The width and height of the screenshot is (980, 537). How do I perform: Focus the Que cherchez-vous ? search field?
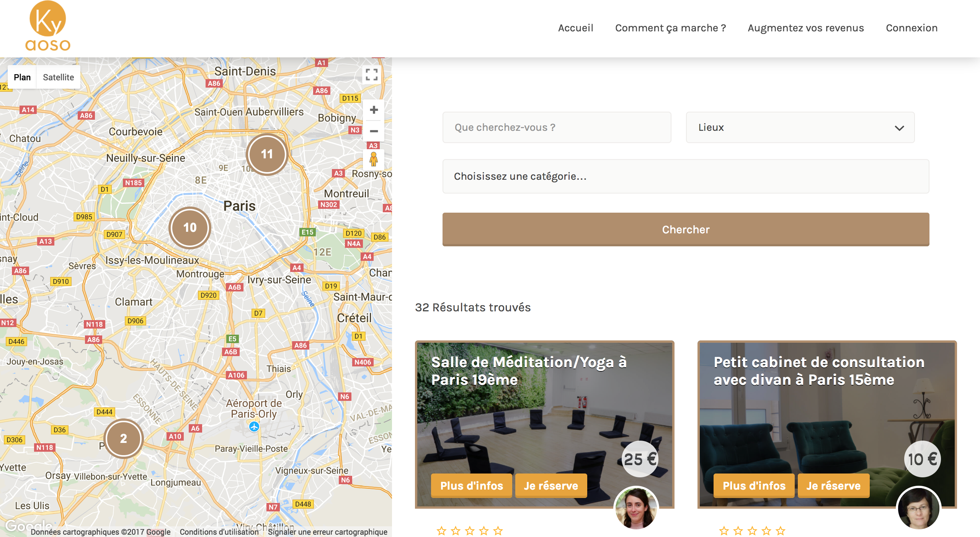[557, 127]
